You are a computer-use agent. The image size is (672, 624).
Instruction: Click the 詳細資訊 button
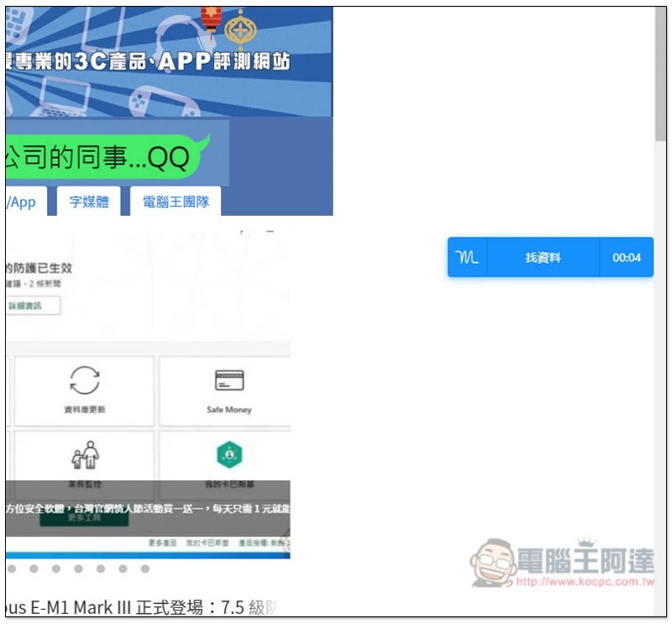(x=30, y=306)
